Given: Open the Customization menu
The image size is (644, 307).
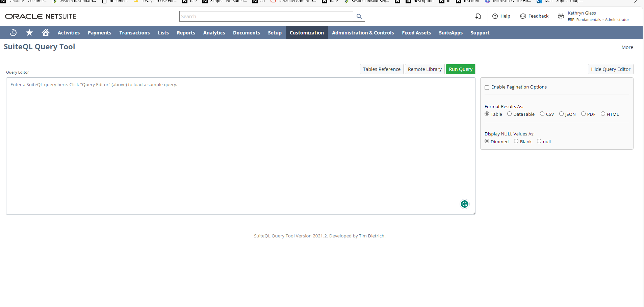Looking at the screenshot, I should pyautogui.click(x=307, y=33).
